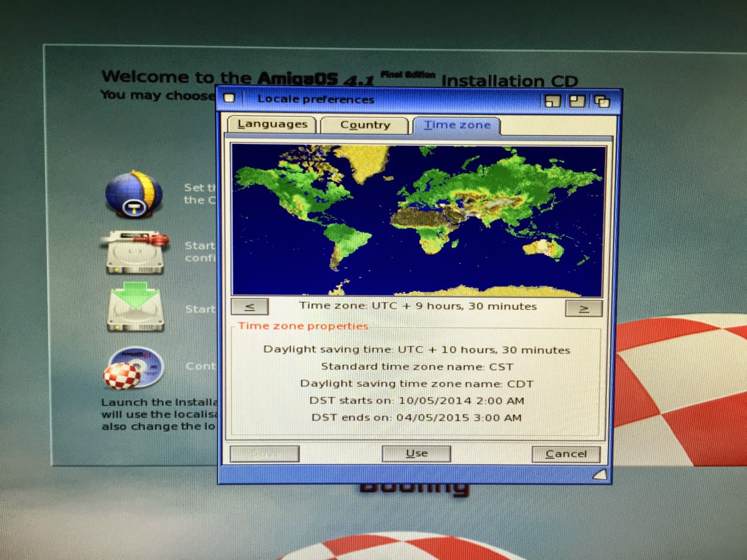Pick a location on the world map

coord(418,220)
